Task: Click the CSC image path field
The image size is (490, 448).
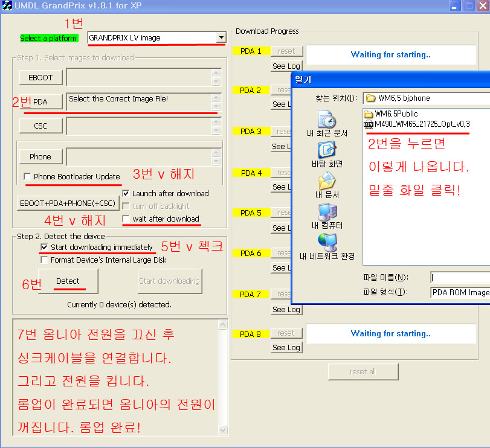Action: 144,126
